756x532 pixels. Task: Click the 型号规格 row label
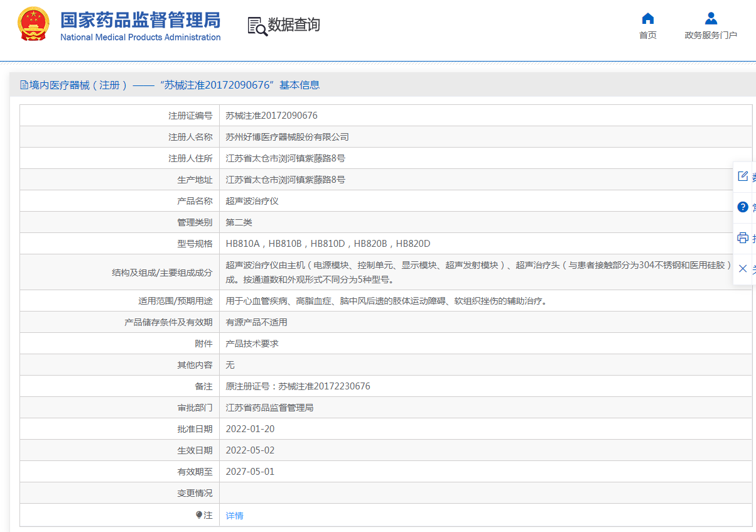click(x=195, y=244)
